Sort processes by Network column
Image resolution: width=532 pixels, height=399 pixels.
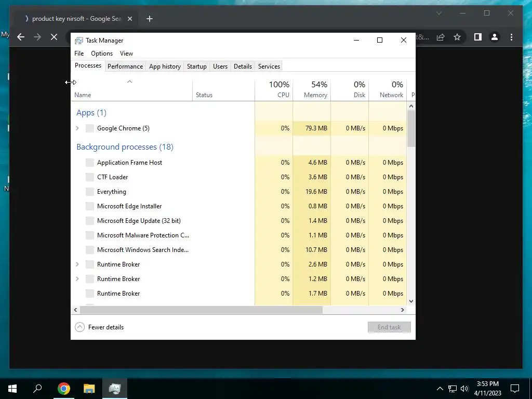coord(388,89)
